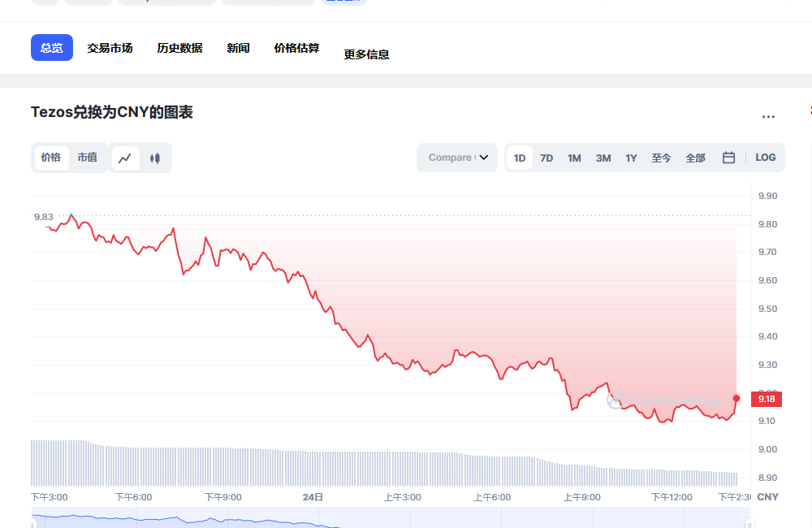Select the 全部 time range
The width and height of the screenshot is (812, 528).
point(696,158)
